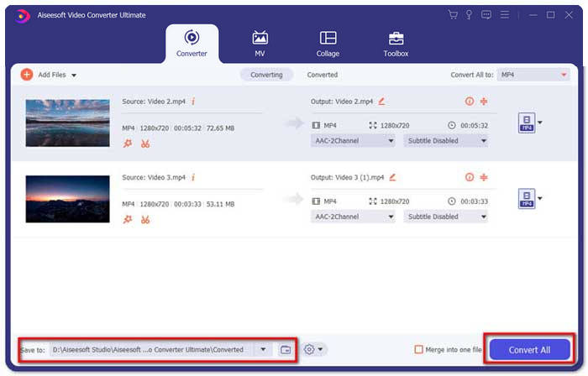Rename output Video 3 (1).mp4 with pencil icon
The height and width of the screenshot is (376, 588).
[x=392, y=177]
